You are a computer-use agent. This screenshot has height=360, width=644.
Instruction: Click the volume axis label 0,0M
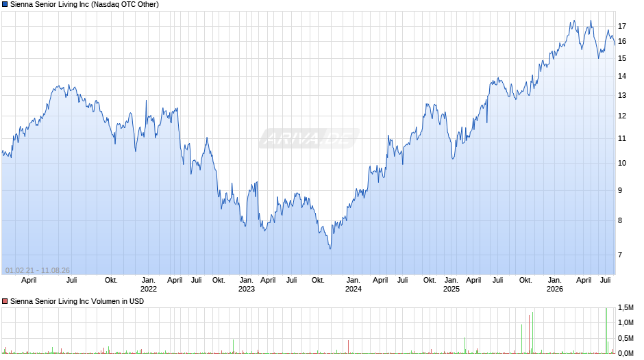626,353
